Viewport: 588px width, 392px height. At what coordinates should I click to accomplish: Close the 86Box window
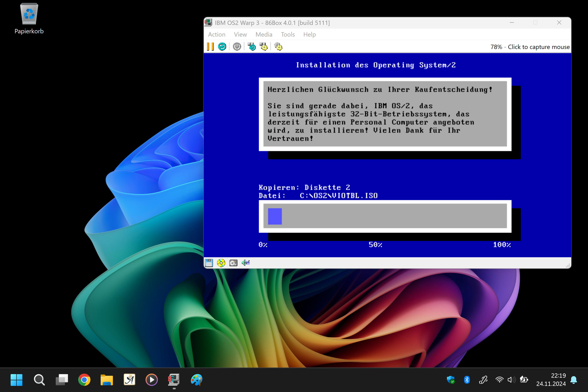(559, 23)
